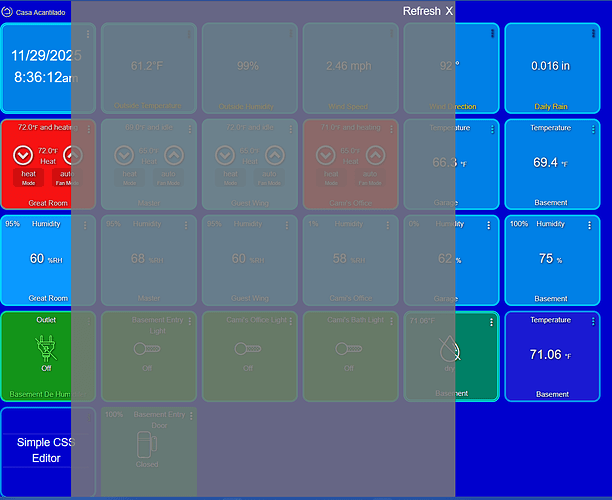
Task: Open Master thermostat tile menu dots
Action: pyautogui.click(x=190, y=129)
